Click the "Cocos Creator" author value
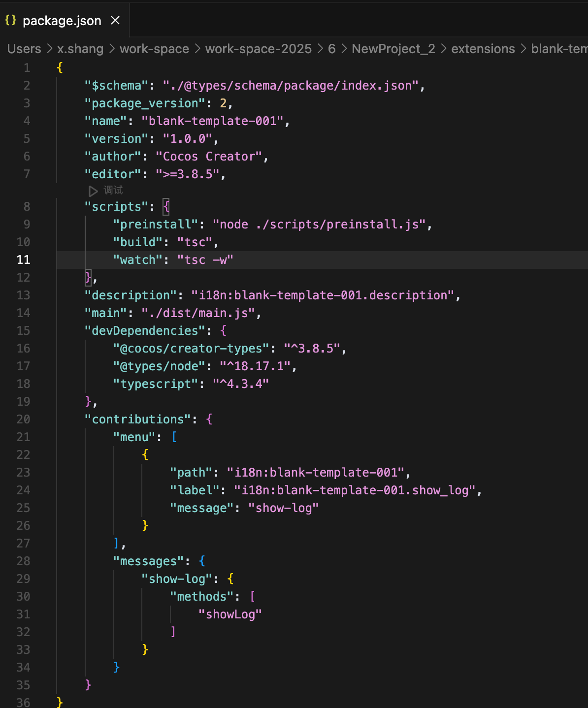588x708 pixels. pos(209,156)
